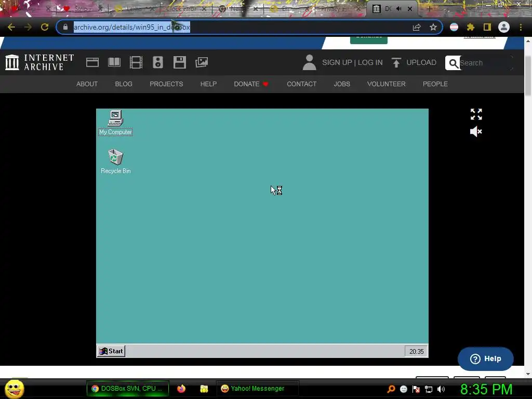
Task: Open the Internet Archive images icon
Action: [x=202, y=62]
